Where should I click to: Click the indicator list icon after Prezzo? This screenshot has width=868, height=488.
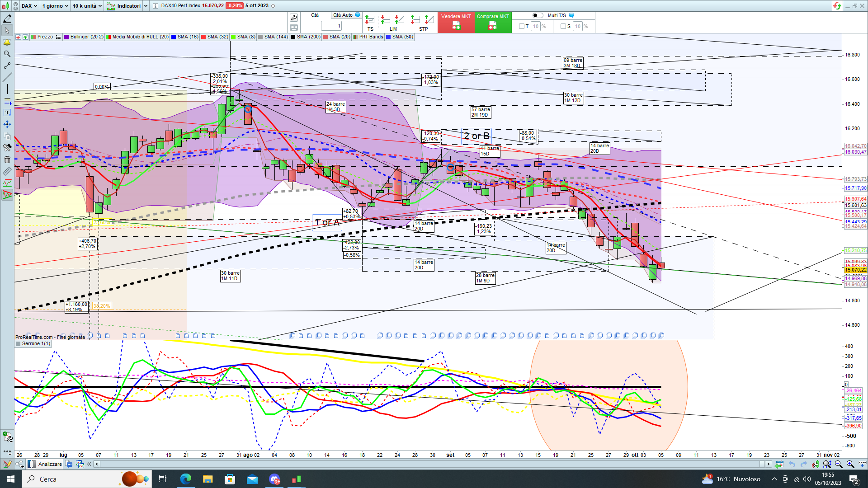point(58,37)
